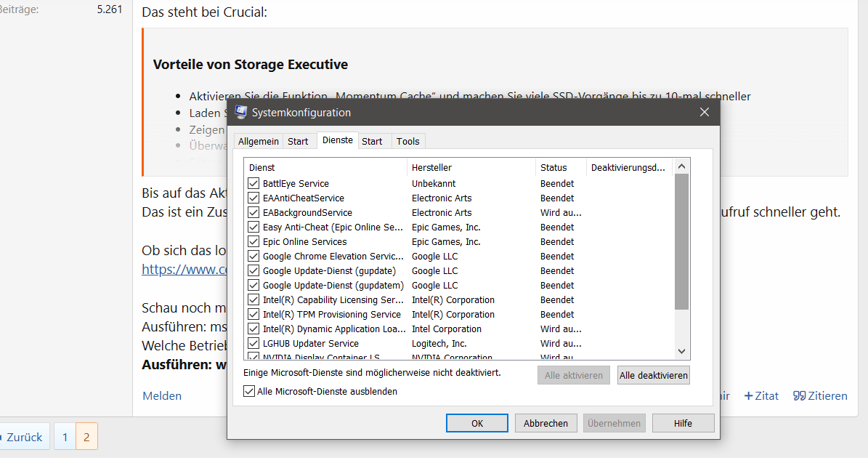Click Google LLC beside Google Chrome Elevation Service
Viewport: 868px width, 471px height.
tap(434, 256)
